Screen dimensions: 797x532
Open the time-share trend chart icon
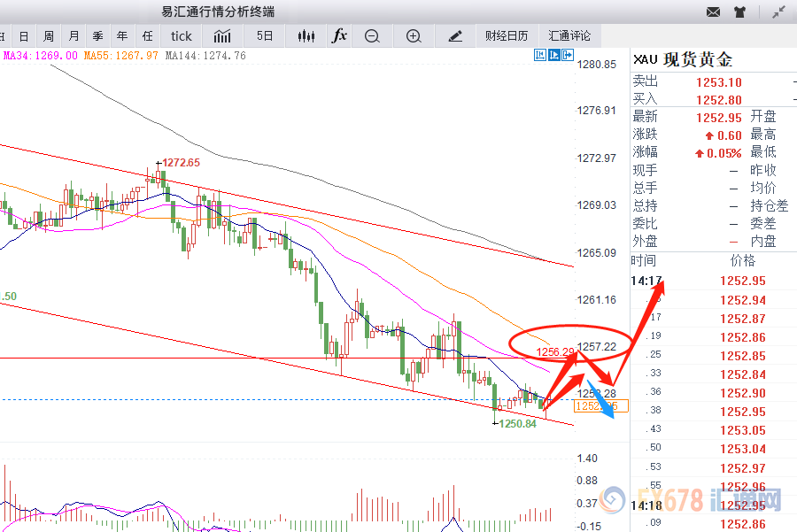click(x=222, y=36)
